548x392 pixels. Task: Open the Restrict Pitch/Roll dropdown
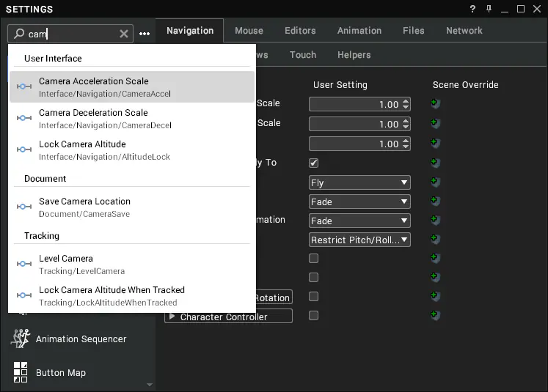pos(359,240)
